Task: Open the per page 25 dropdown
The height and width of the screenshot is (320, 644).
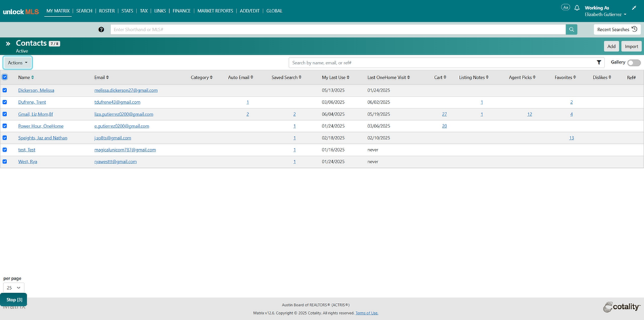Action: (x=14, y=288)
